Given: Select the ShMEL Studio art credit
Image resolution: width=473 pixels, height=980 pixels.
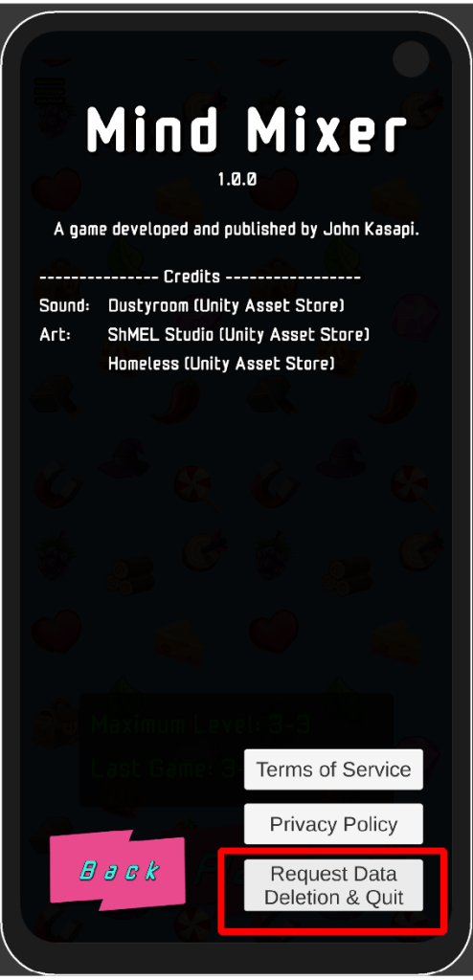Looking at the screenshot, I should (238, 334).
